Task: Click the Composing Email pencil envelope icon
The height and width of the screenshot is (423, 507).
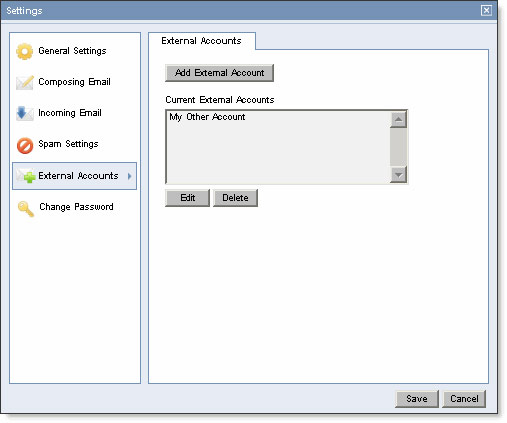Action: coord(25,82)
